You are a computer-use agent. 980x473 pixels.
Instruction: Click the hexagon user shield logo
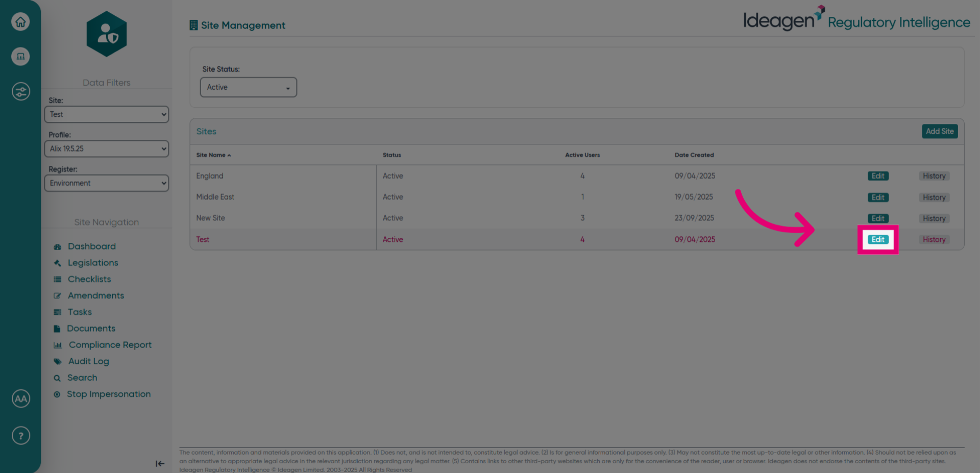(107, 34)
